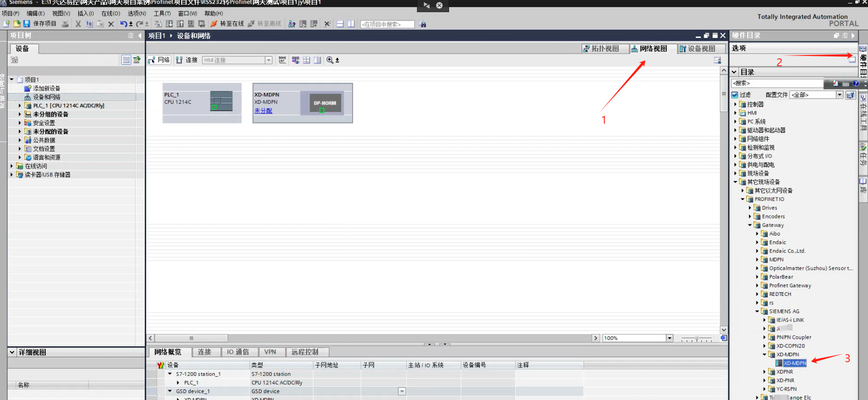
Task: Click 设备和网络 in project tree
Action: click(47, 97)
